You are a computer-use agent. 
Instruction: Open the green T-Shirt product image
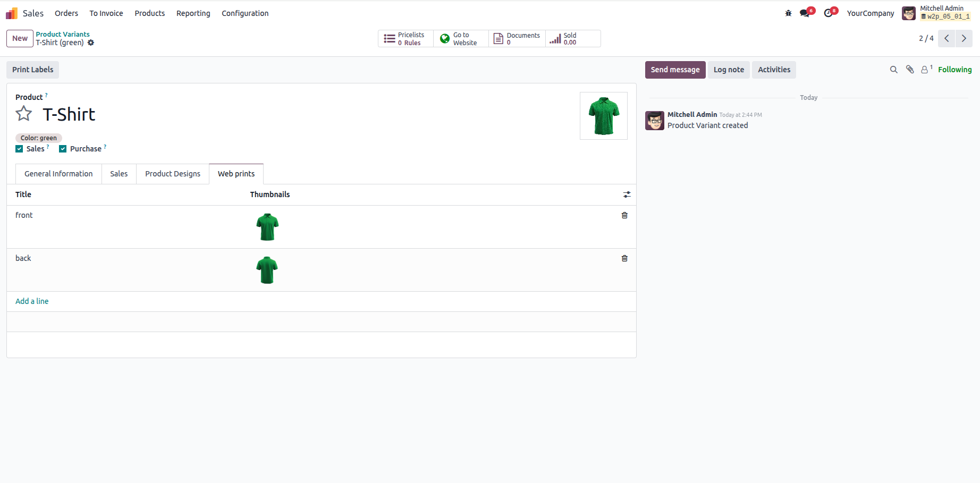[604, 116]
